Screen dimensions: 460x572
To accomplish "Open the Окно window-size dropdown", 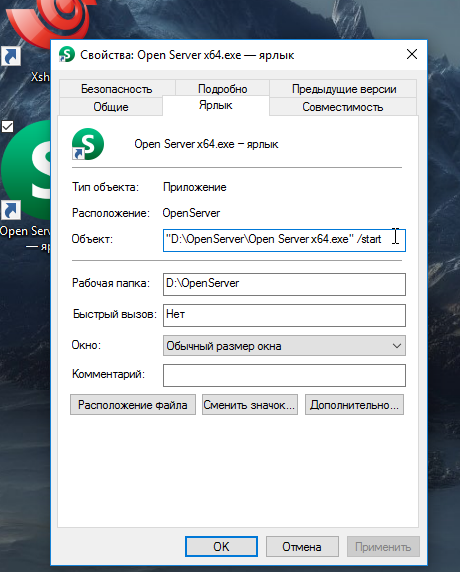I will (284, 345).
